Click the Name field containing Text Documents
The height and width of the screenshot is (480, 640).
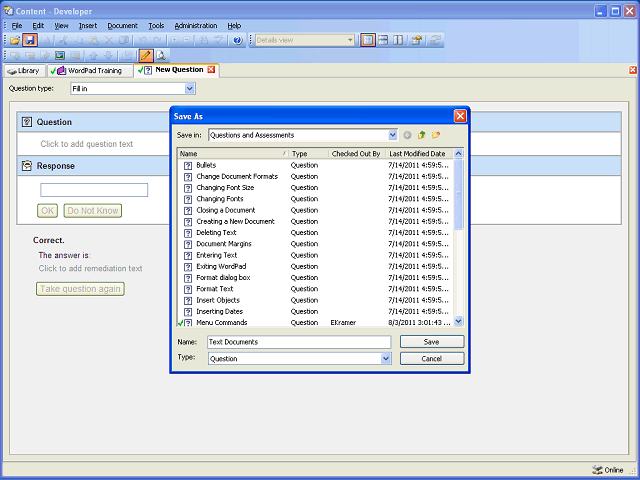pos(299,342)
